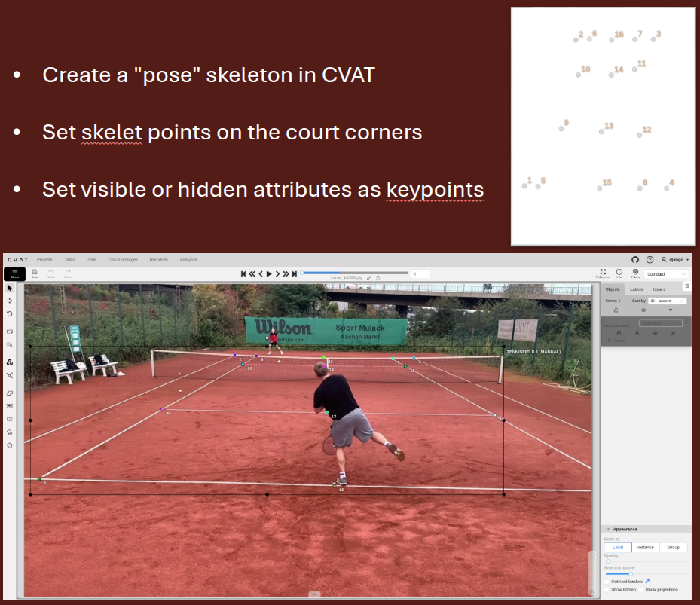The image size is (700, 605).
Task: Switch to the Labels tab
Action: click(x=636, y=289)
